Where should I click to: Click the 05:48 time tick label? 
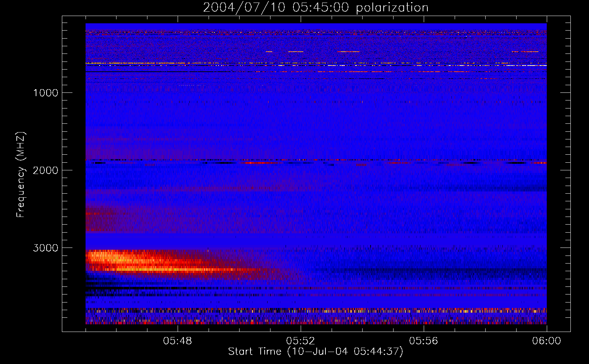point(178,341)
